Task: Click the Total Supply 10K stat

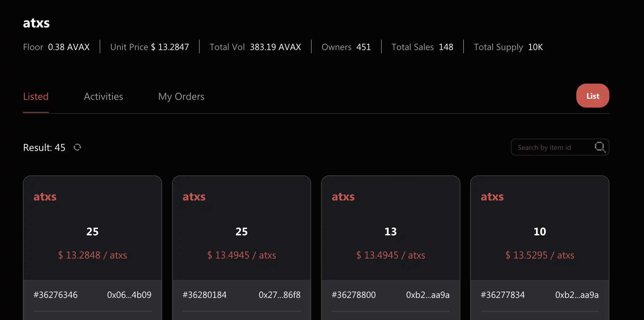Action: (x=508, y=47)
